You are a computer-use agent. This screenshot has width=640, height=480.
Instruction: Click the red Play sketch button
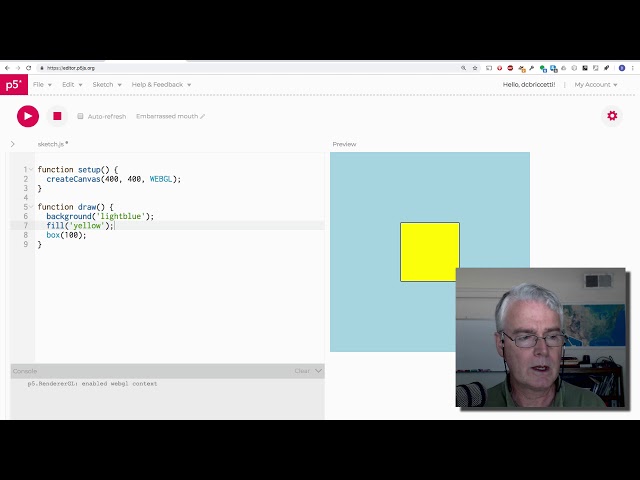coord(28,116)
